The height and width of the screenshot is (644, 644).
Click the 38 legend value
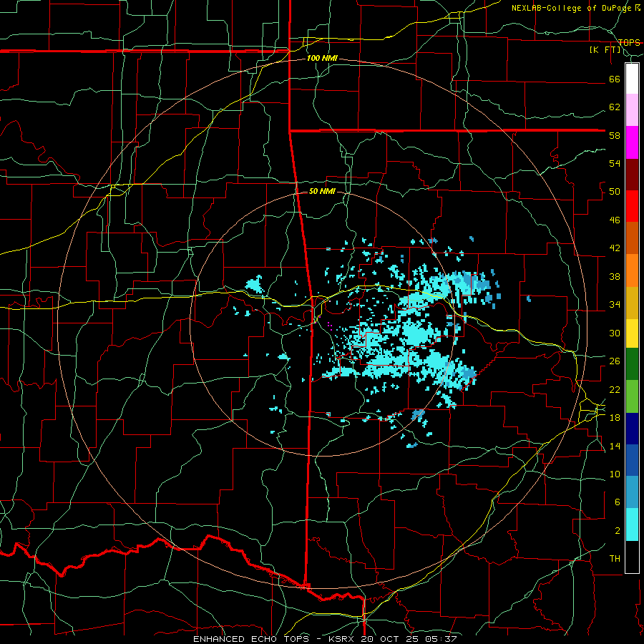tap(615, 277)
